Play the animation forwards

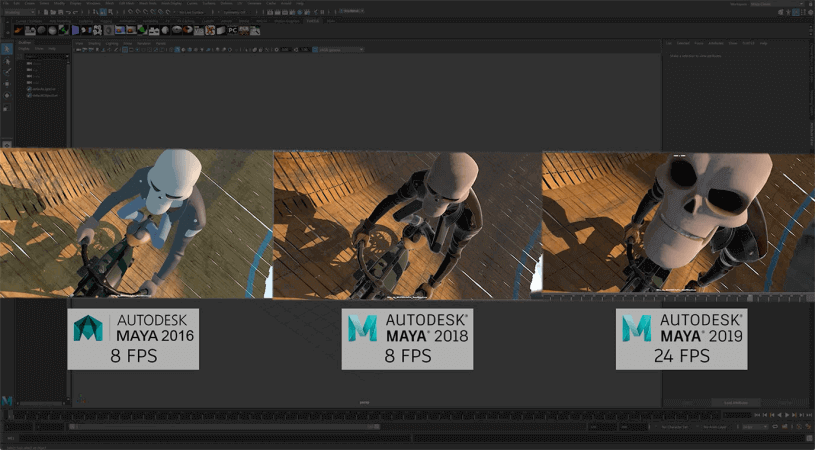coord(787,415)
